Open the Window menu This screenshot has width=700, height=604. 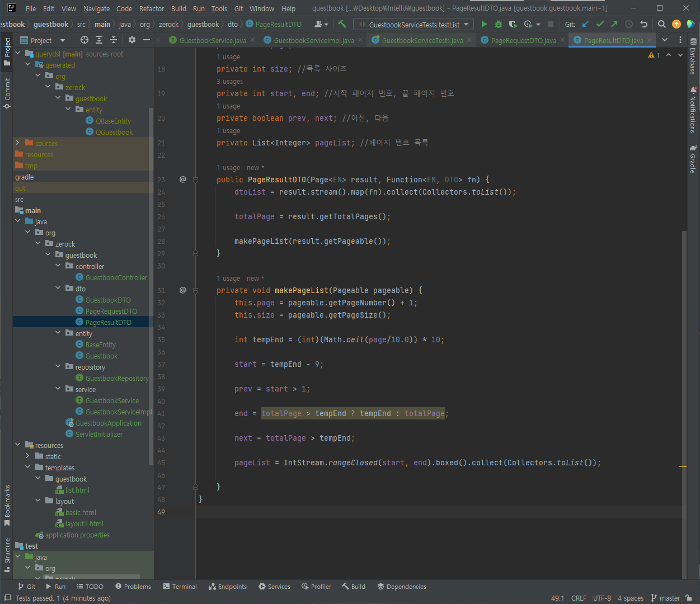point(261,8)
